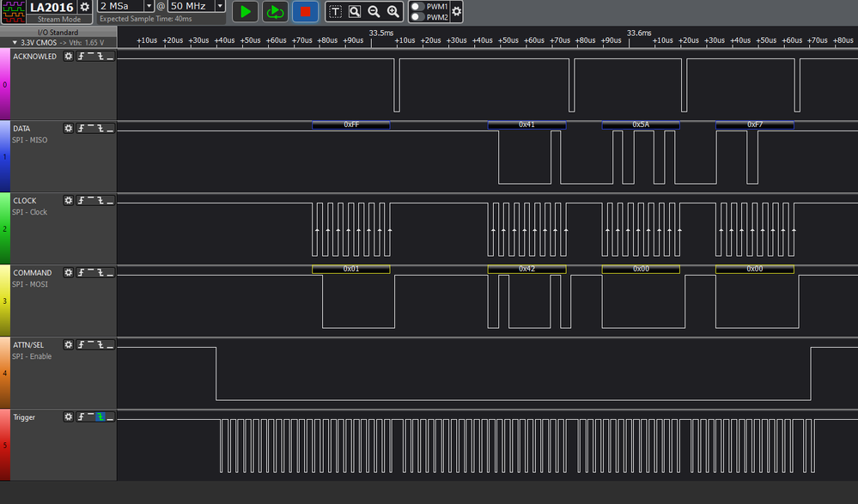Select the CLOCK channel name

pos(25,201)
